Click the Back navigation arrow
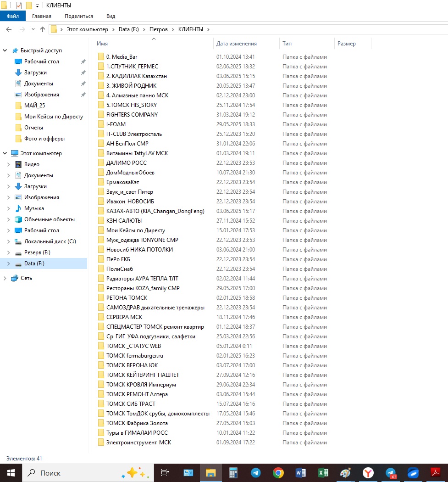The image size is (448, 482). (x=9, y=29)
